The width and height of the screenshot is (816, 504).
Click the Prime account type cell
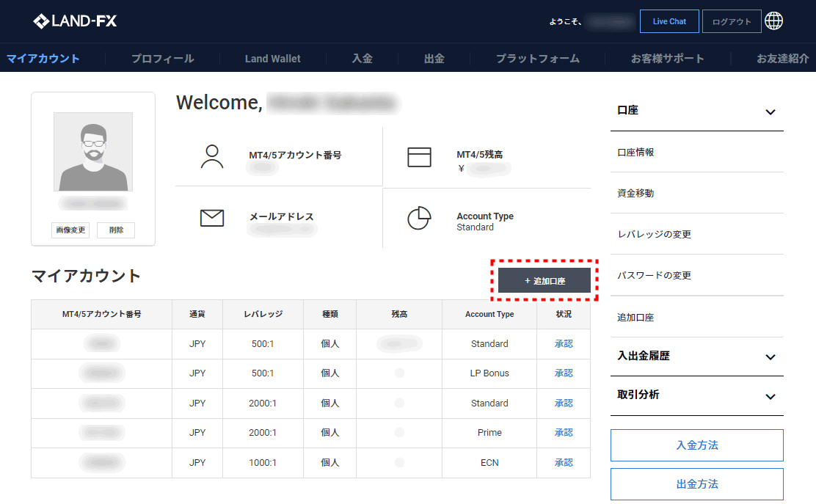(489, 432)
